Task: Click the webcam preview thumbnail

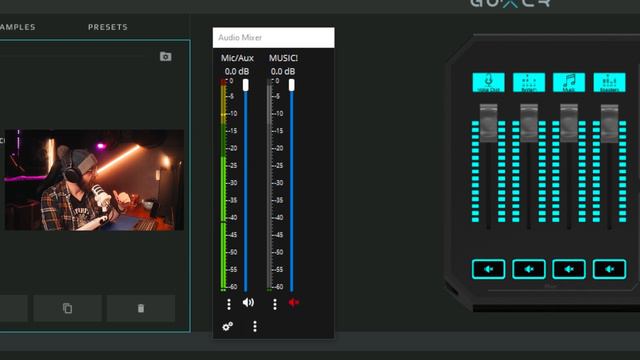Action: (x=94, y=180)
